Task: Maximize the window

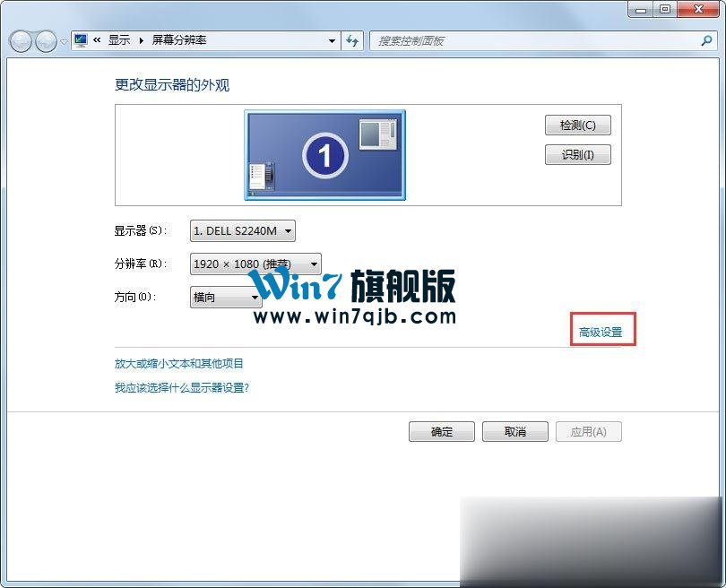Action: 665,9
